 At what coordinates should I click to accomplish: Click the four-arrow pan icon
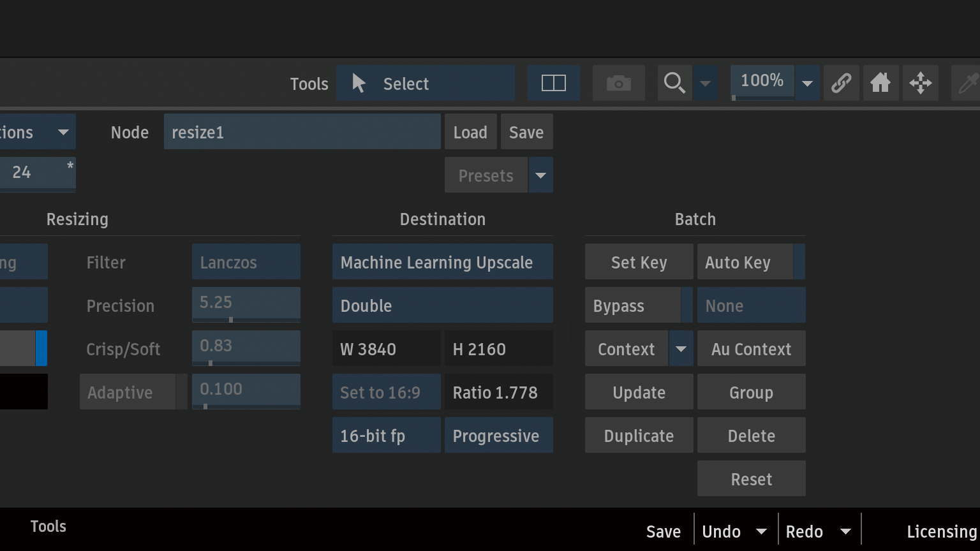point(920,83)
